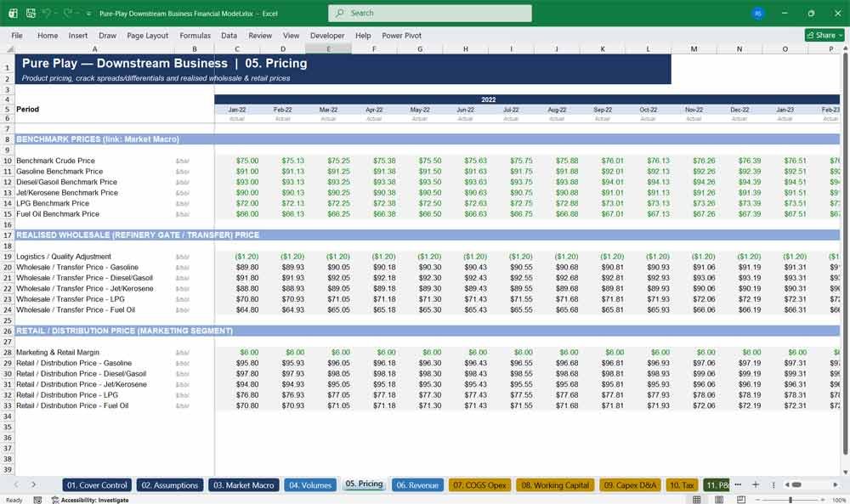Screen dimensions: 850x504
Task: Open the Review ribbon tab
Action: pyautogui.click(x=260, y=35)
